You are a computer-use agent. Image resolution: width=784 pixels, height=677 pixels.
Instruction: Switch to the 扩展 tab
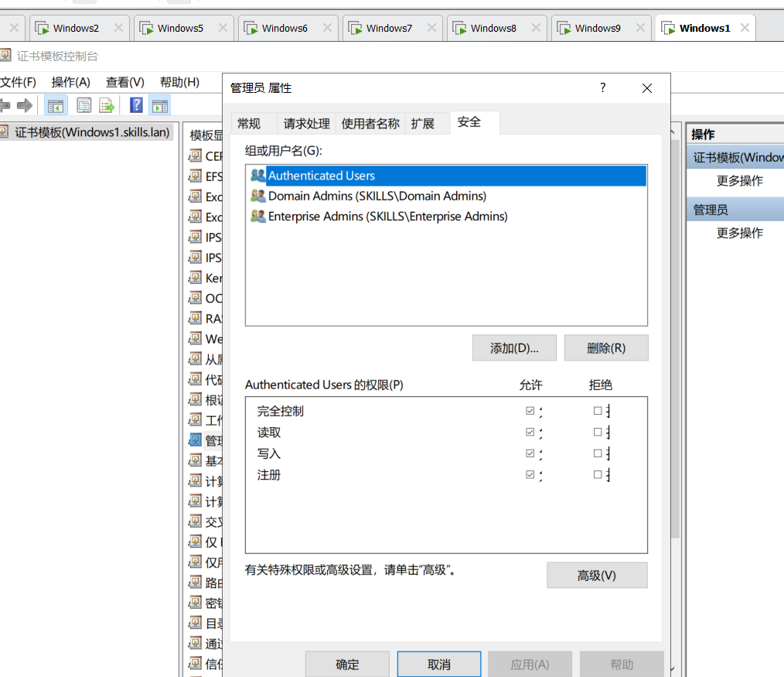[x=423, y=124]
